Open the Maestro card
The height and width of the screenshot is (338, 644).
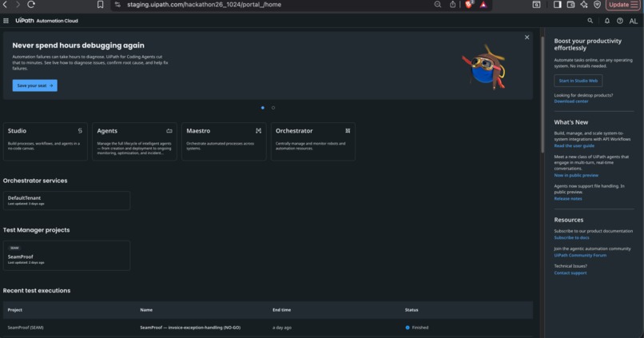224,141
